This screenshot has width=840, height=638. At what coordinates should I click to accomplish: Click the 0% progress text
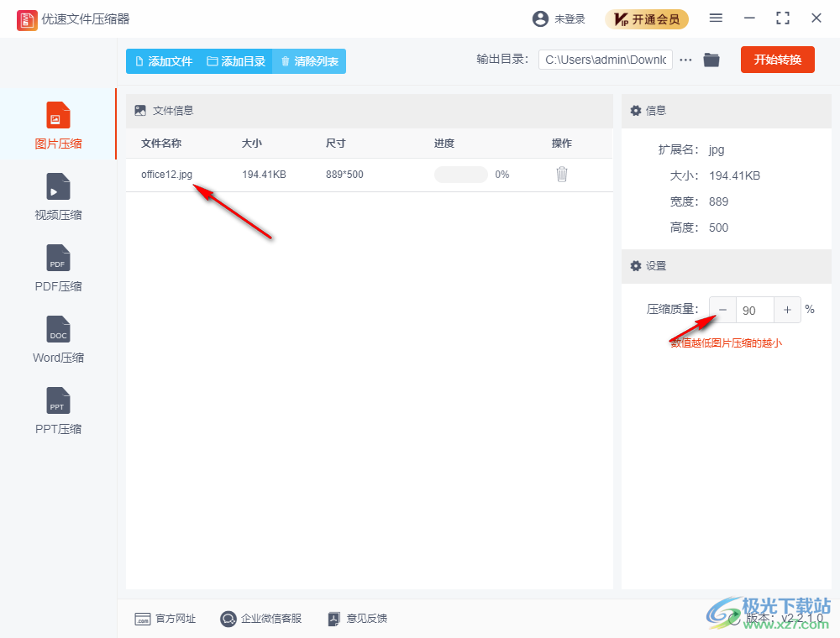coord(502,175)
